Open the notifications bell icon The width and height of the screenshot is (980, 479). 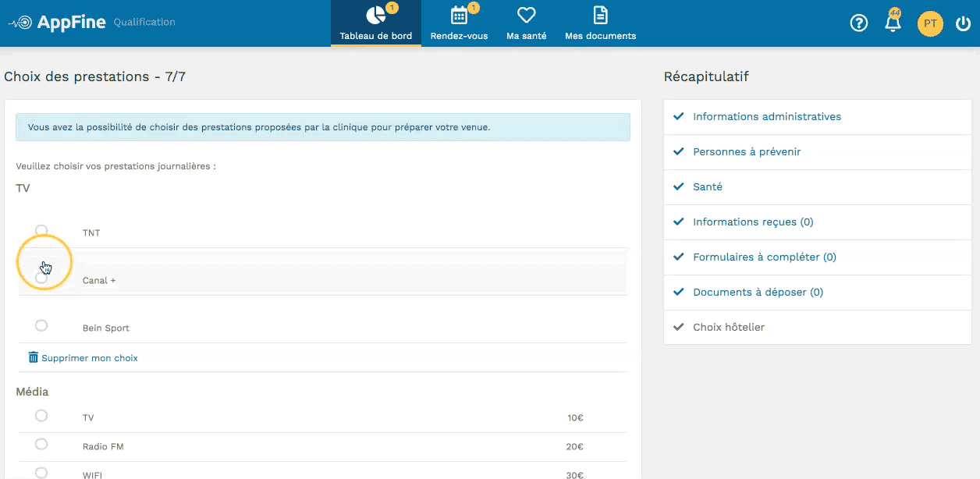coord(892,23)
